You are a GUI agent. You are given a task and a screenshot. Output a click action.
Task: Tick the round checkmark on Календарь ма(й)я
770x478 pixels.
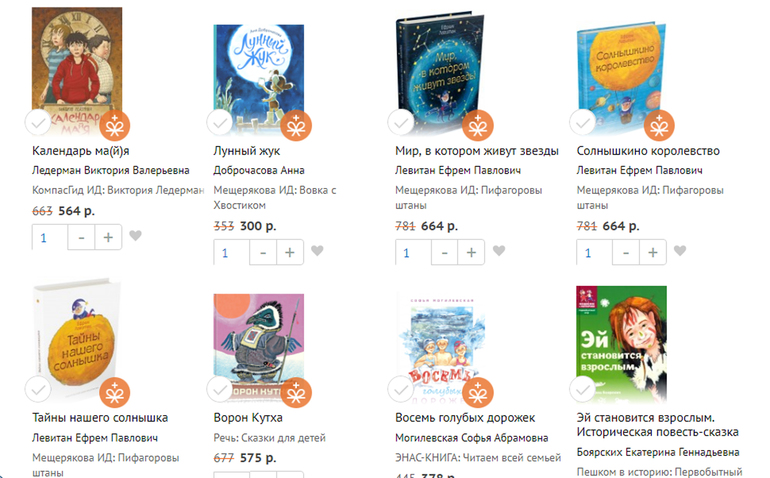(38, 123)
